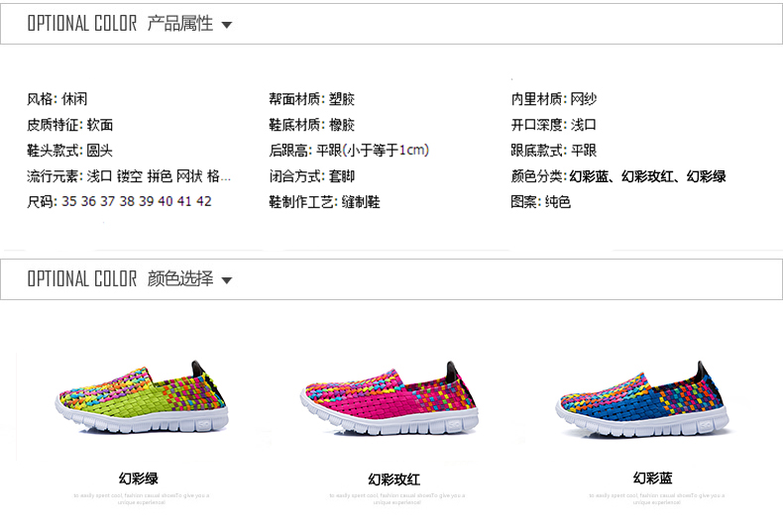783x532 pixels.
Task: Click the 内里材质 网纱 attribute
Action: 554,99
